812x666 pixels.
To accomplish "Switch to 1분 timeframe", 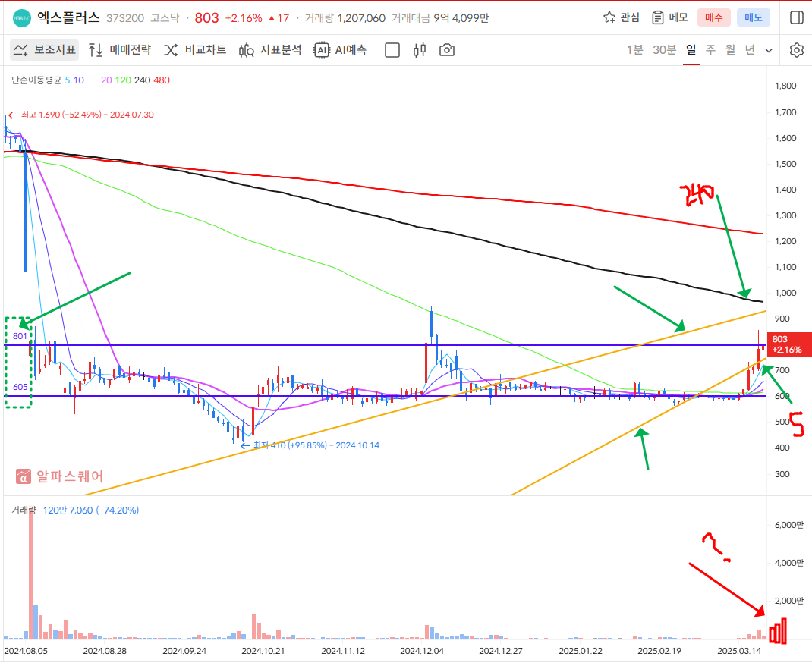I will [635, 49].
